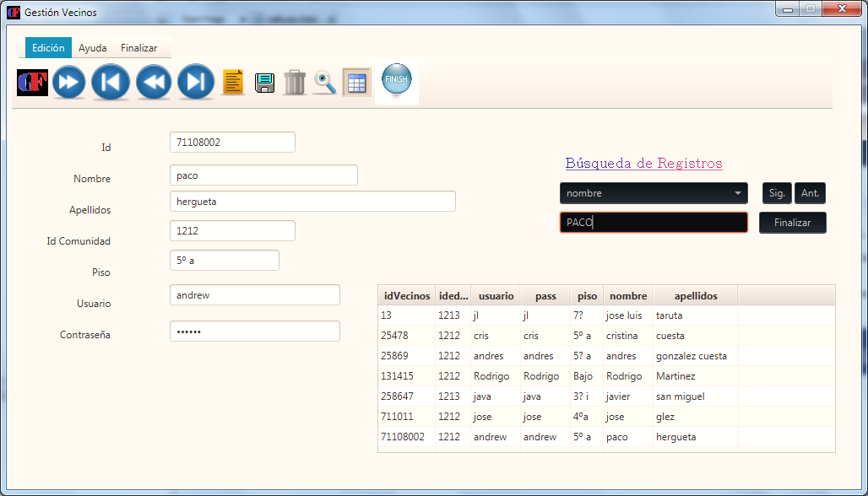This screenshot has height=496, width=868.
Task: Jump to first record with skip-back icon
Action: pos(111,82)
